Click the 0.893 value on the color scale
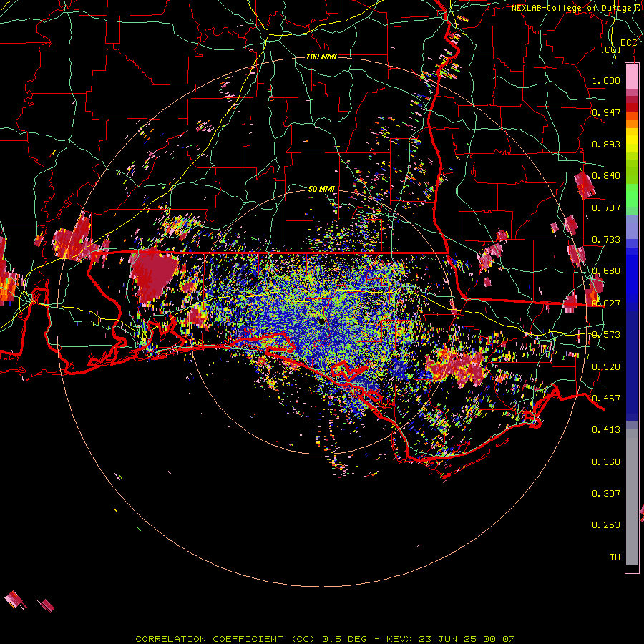The image size is (644, 644). click(606, 144)
